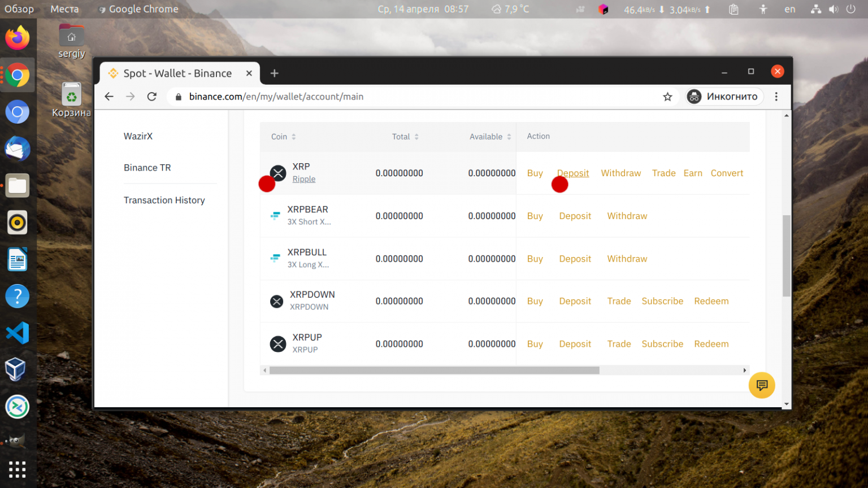Image resolution: width=868 pixels, height=488 pixels.
Task: Click Redeem in the XRPUP row
Action: [711, 344]
